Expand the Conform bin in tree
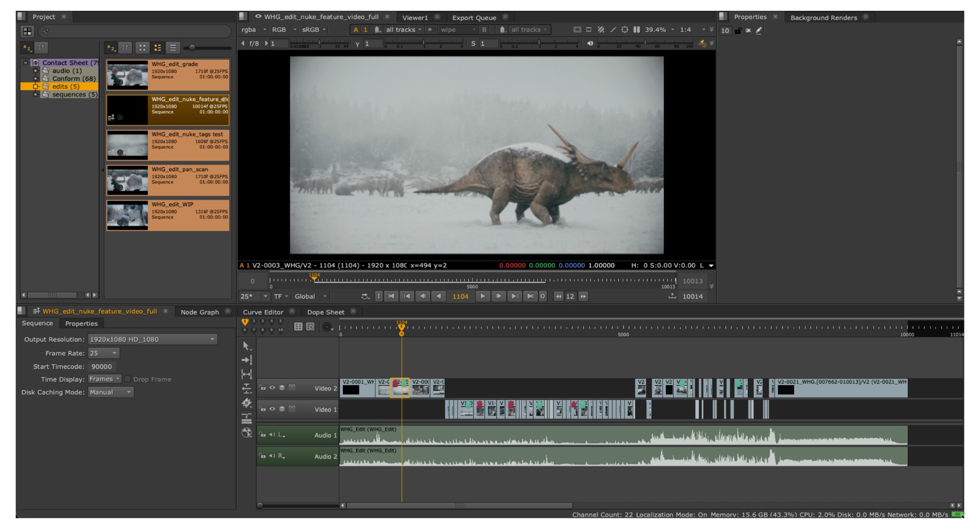The image size is (980, 529). (x=35, y=79)
